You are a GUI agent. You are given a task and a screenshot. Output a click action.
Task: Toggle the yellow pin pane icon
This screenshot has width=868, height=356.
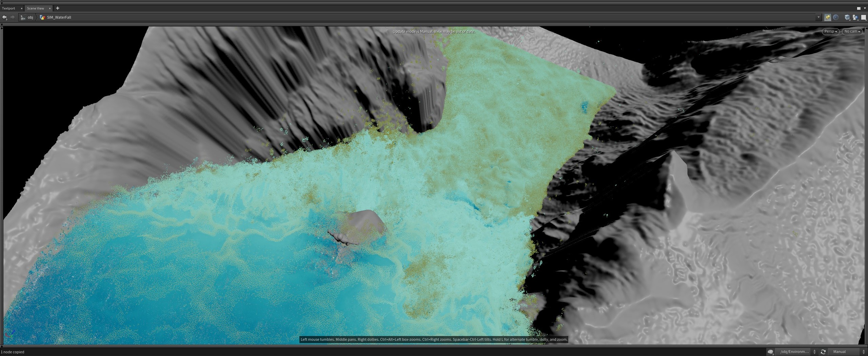coord(828,18)
